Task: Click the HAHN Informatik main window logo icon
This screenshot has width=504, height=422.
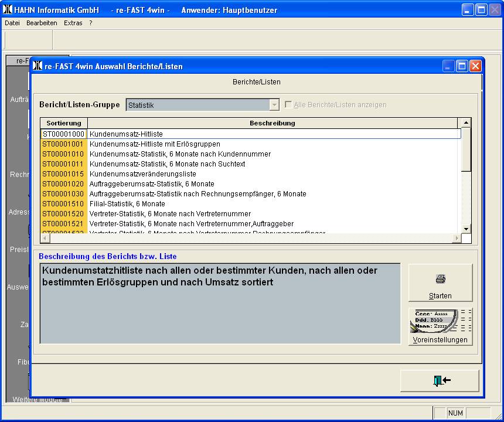Action: coord(7,9)
